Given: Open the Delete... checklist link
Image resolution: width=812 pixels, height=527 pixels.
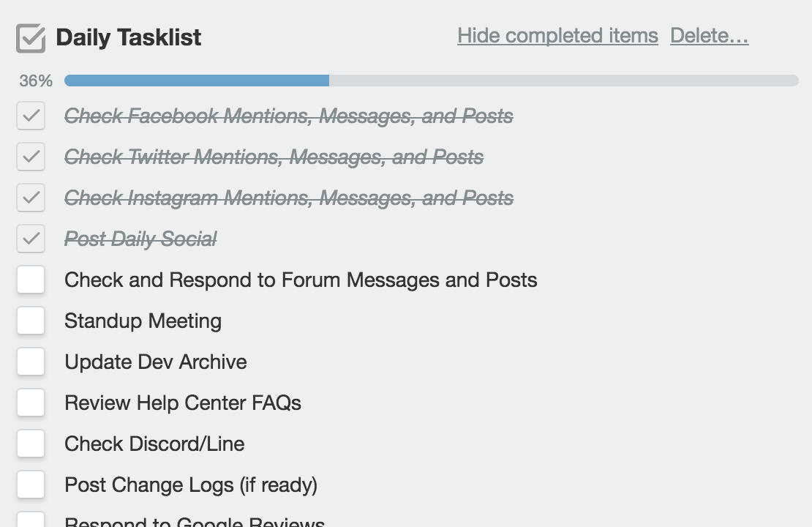Looking at the screenshot, I should (710, 36).
